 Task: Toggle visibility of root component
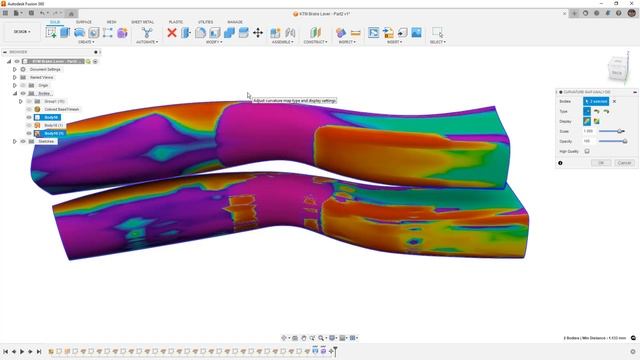[17, 61]
